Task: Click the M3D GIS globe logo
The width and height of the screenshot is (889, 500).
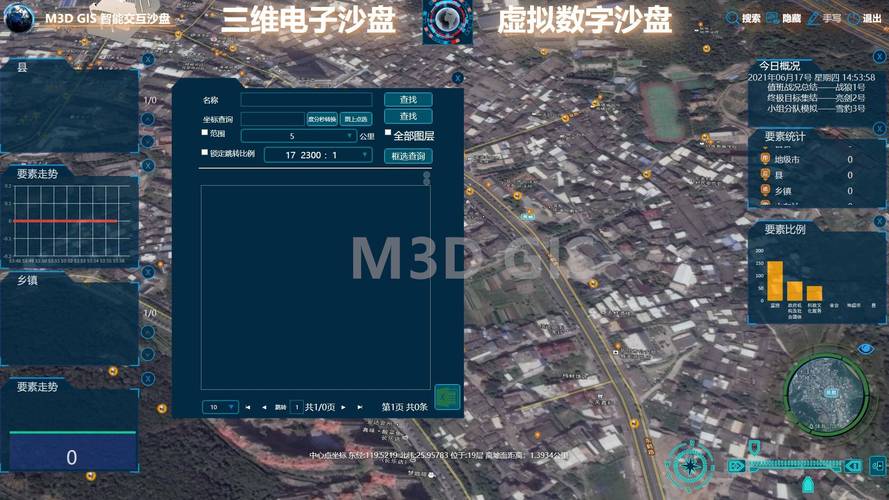Action: 18,18
